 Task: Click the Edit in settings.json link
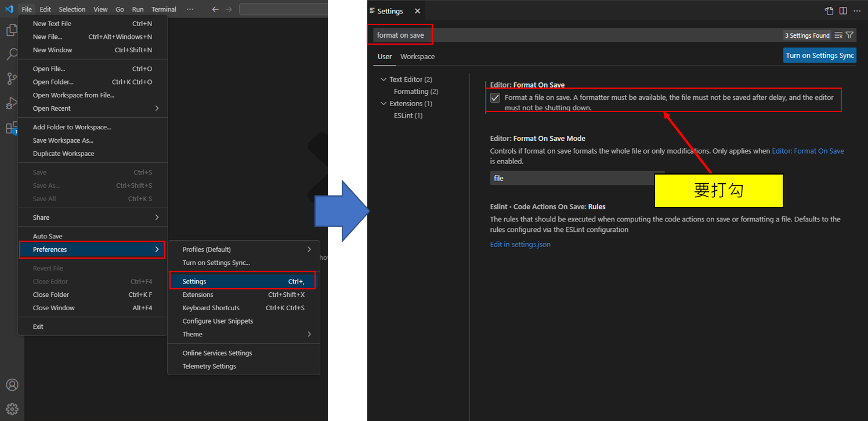[520, 245]
